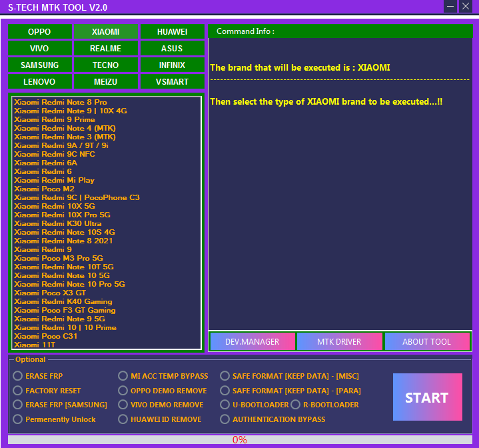Select SAFE FORMAT [KEEP DATA] - [PARA]
The height and width of the screenshot is (448, 479).
(290, 391)
